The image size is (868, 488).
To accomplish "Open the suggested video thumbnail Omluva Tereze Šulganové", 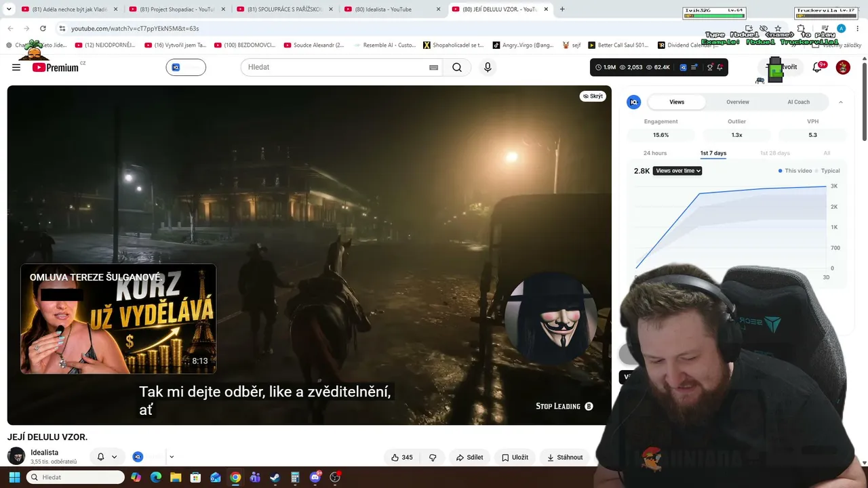I will tap(119, 319).
